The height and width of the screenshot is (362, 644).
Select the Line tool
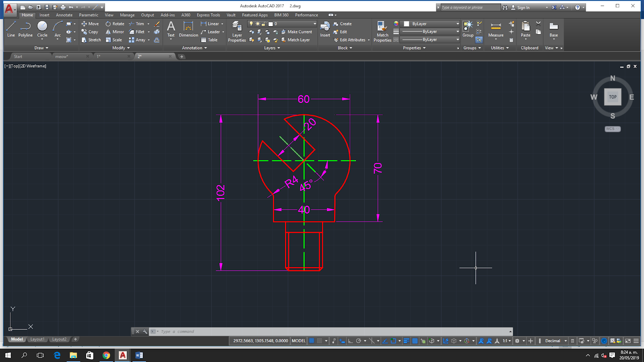coord(11,27)
